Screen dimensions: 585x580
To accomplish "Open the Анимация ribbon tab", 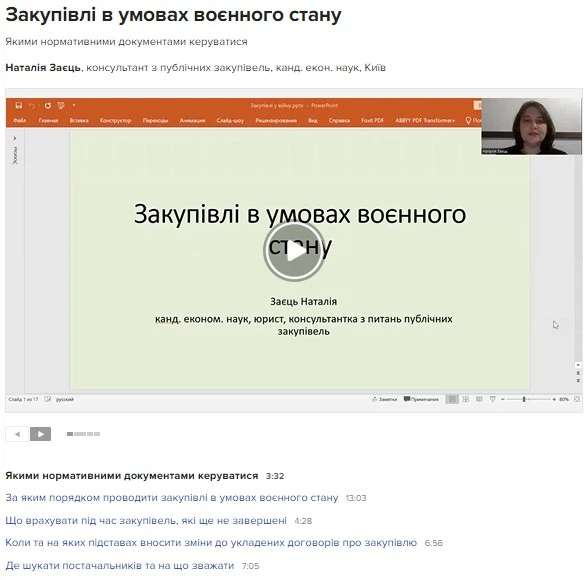I will click(192, 120).
